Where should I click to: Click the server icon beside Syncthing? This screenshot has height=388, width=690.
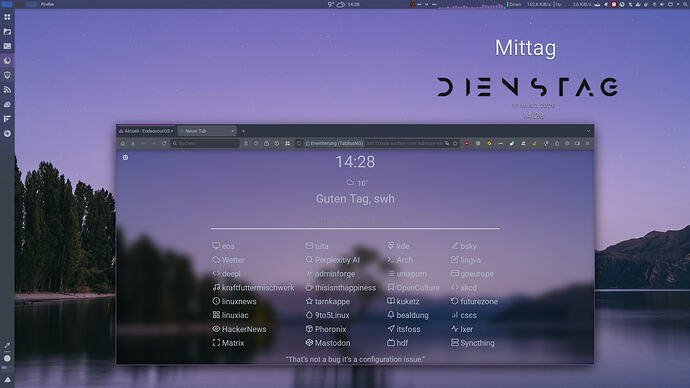(455, 342)
